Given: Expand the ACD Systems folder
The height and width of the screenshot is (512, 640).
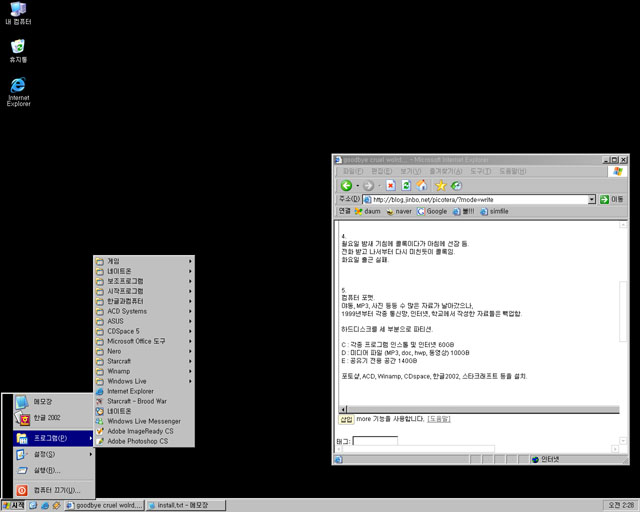Looking at the screenshot, I should 144,311.
